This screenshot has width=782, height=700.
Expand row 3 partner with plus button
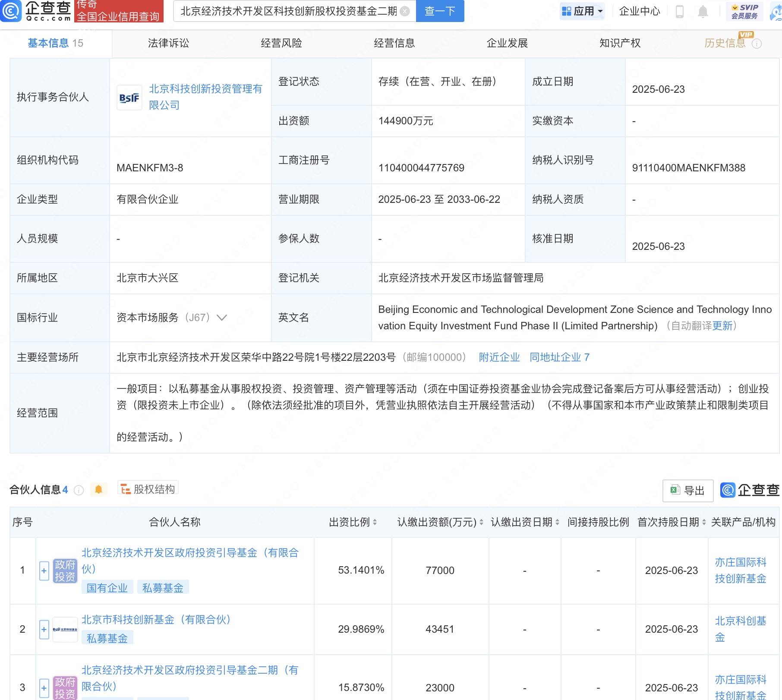44,688
